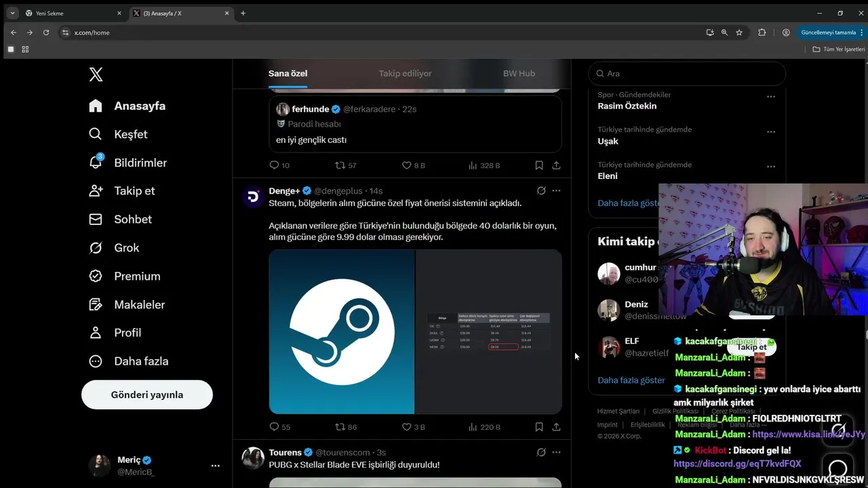868x488 pixels.
Task: Open Takip et in sidebar
Action: click(x=122, y=190)
